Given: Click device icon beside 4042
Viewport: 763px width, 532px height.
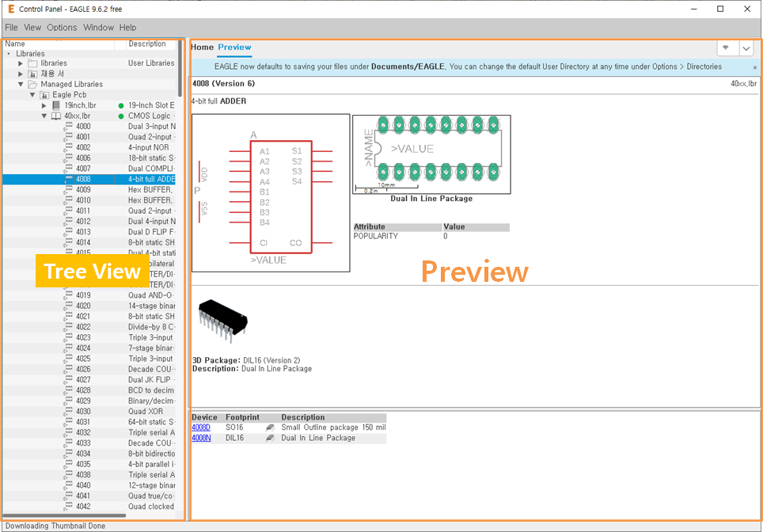Looking at the screenshot, I should click(x=68, y=507).
